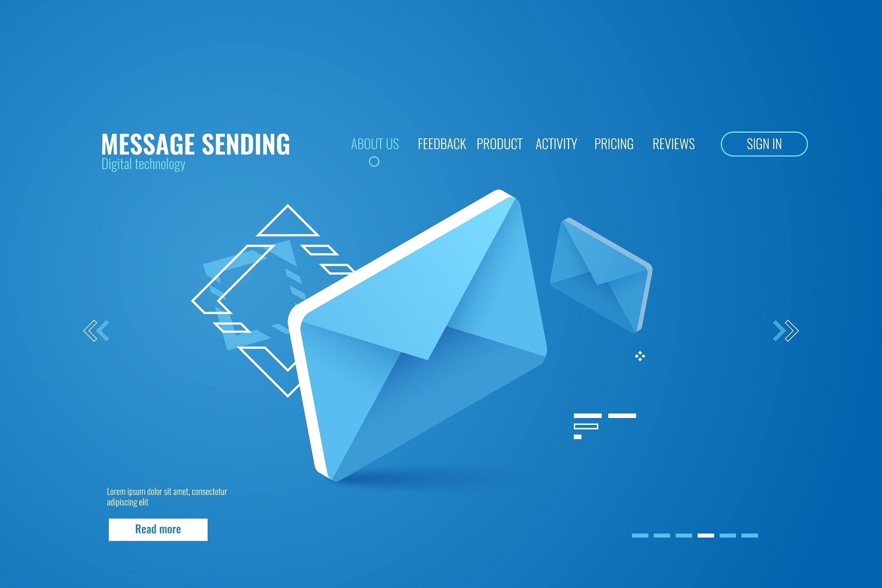Expand the Product navigation item

click(x=499, y=144)
